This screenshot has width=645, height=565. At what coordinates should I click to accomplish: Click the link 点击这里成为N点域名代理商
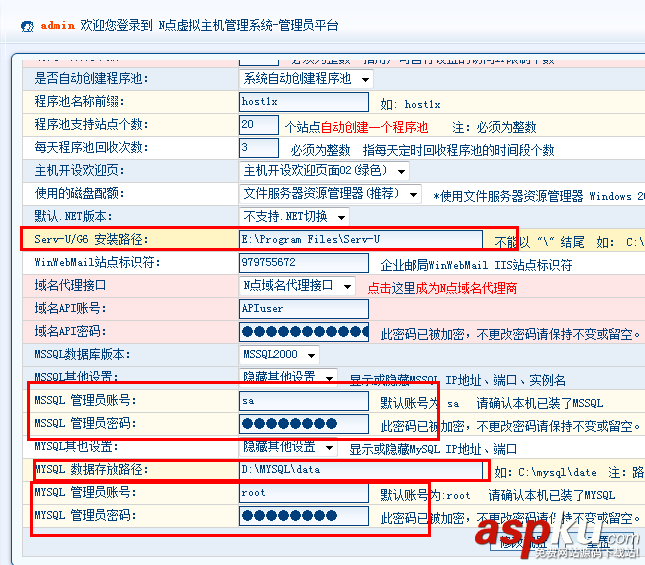[442, 288]
